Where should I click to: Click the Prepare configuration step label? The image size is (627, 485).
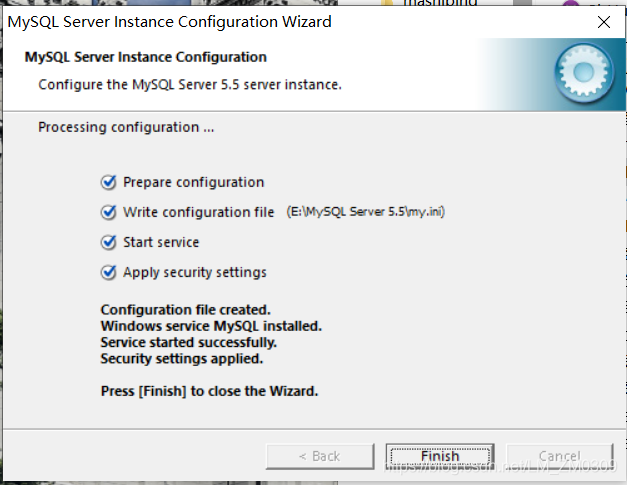tap(194, 182)
